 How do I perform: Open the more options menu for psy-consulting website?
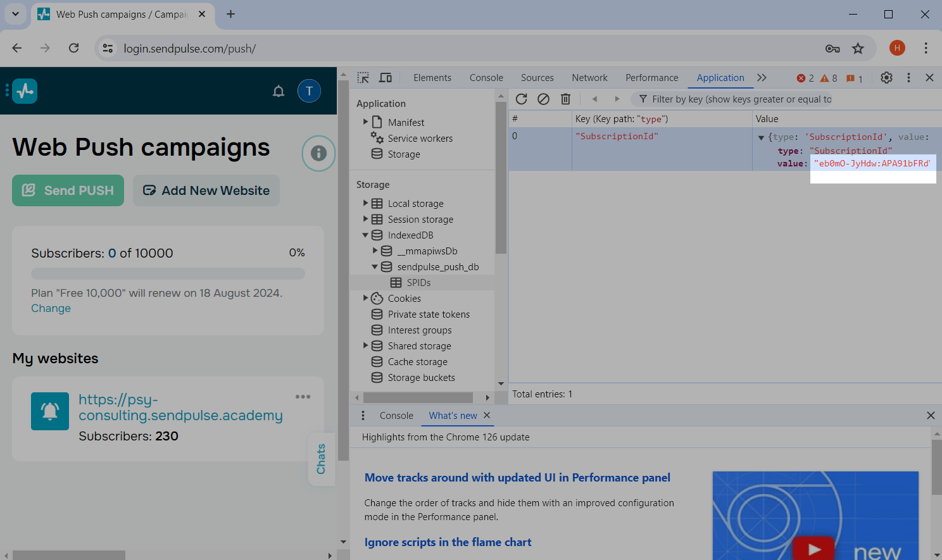[x=303, y=397]
